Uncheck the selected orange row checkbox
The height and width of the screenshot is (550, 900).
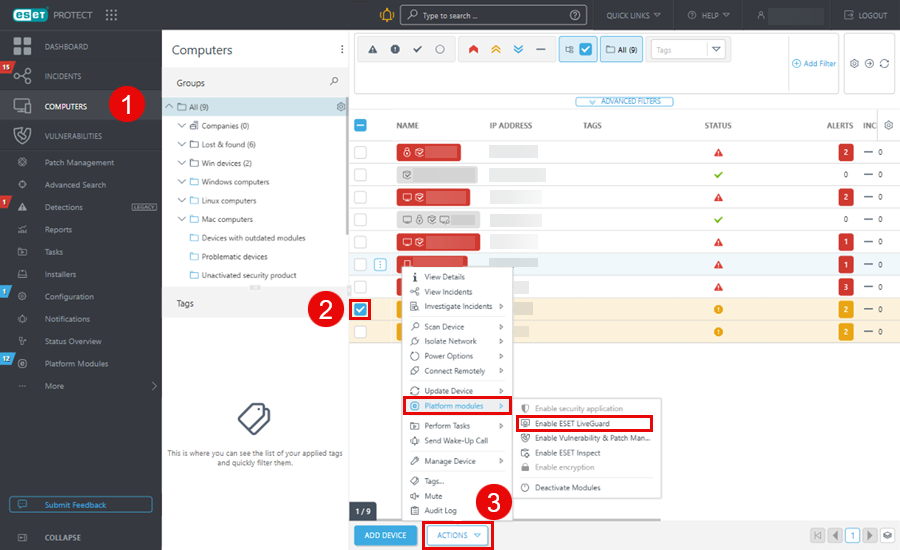360,309
